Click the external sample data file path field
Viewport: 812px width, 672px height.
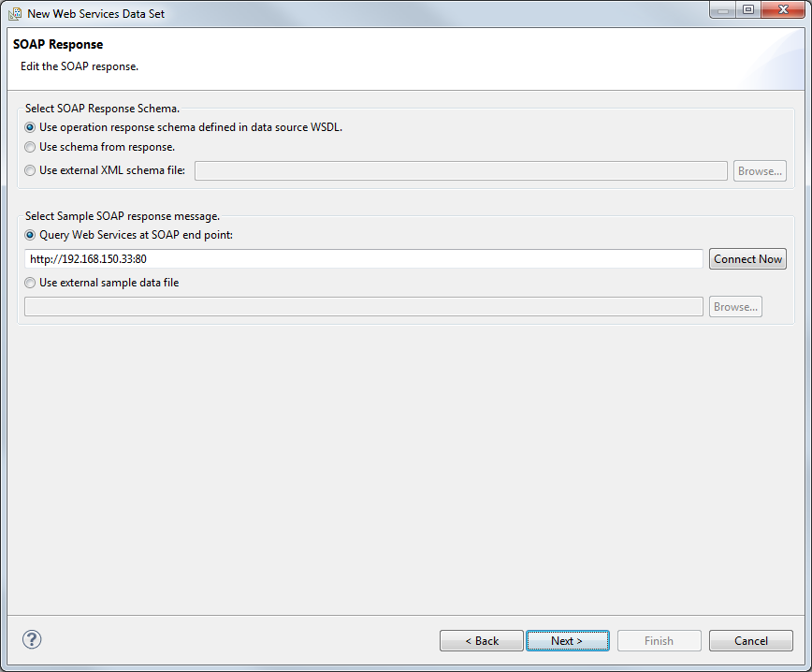(364, 307)
